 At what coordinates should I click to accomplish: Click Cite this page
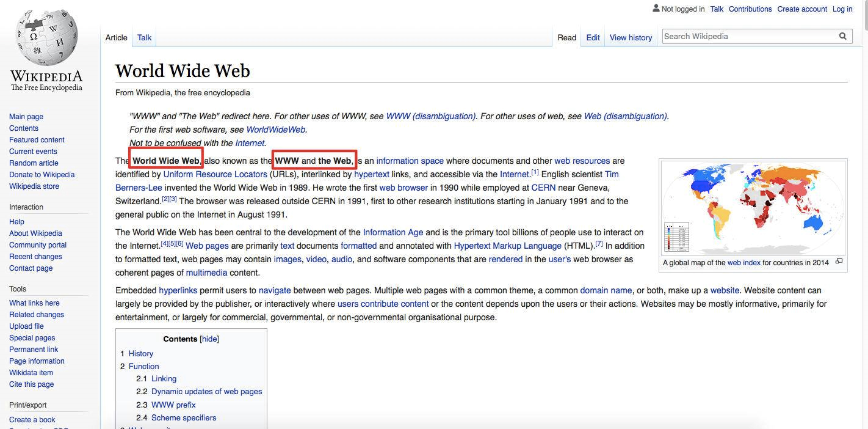pos(31,384)
